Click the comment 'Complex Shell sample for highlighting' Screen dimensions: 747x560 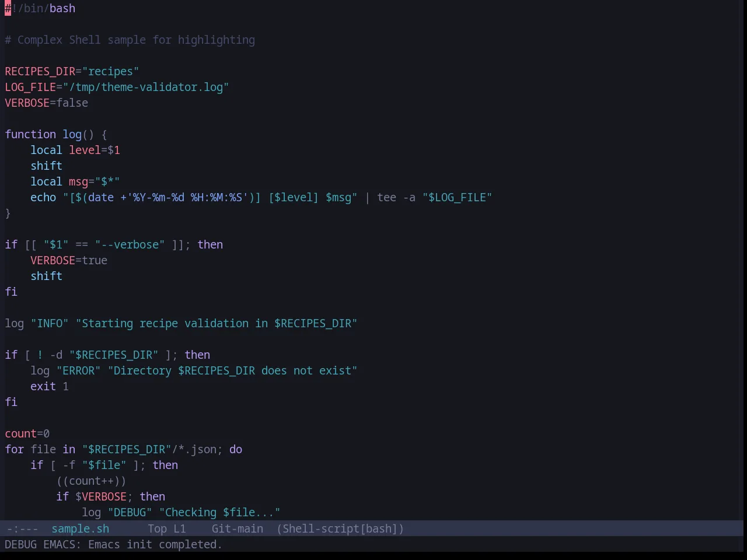(136, 40)
